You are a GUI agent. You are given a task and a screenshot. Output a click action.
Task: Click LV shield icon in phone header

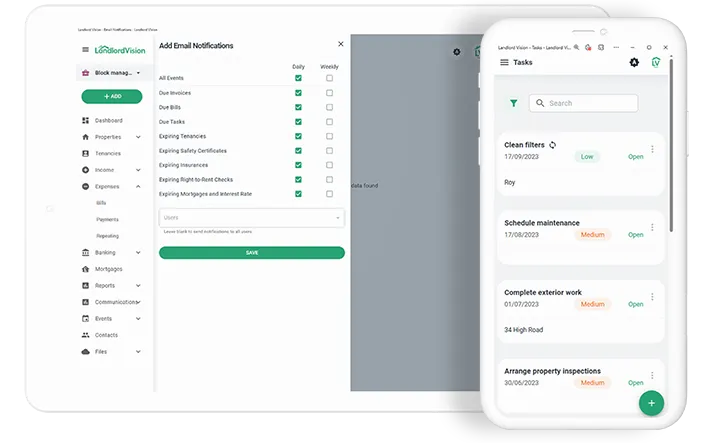coord(656,63)
